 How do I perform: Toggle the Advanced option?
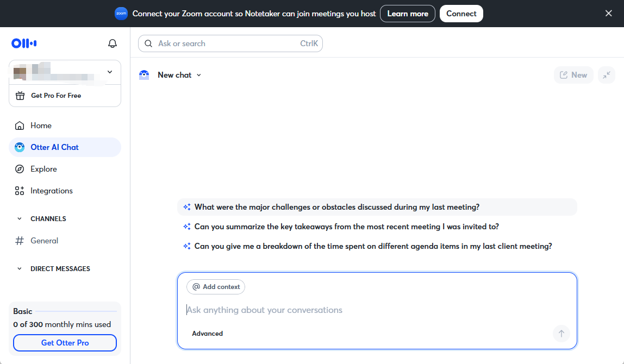click(x=207, y=334)
